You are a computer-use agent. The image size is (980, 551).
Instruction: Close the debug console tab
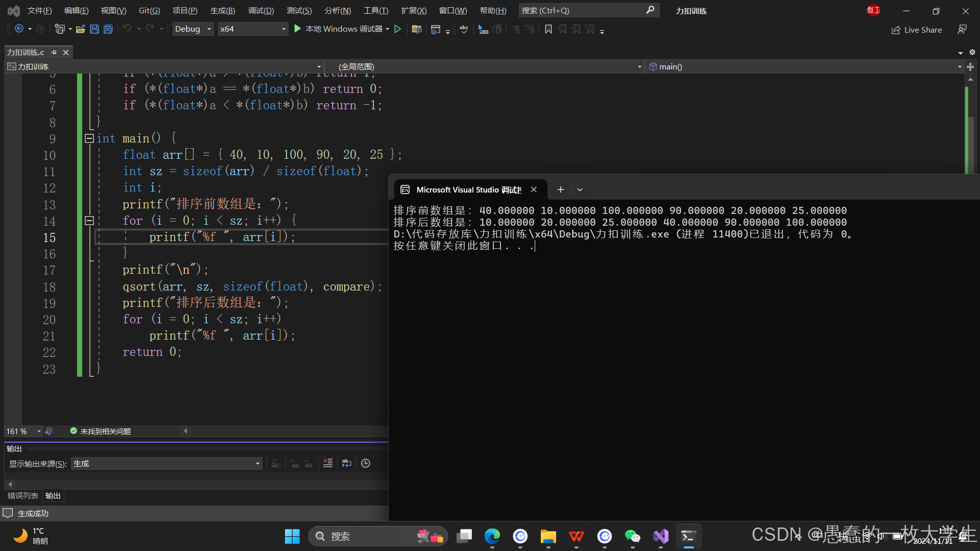point(534,189)
